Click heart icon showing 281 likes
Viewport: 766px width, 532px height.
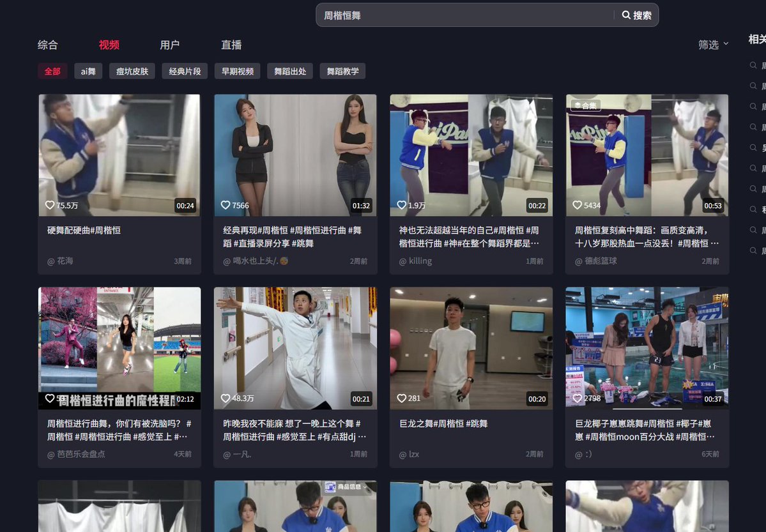tap(402, 398)
